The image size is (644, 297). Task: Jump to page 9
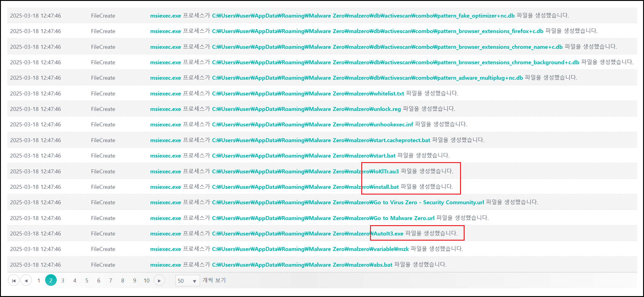(x=135, y=280)
